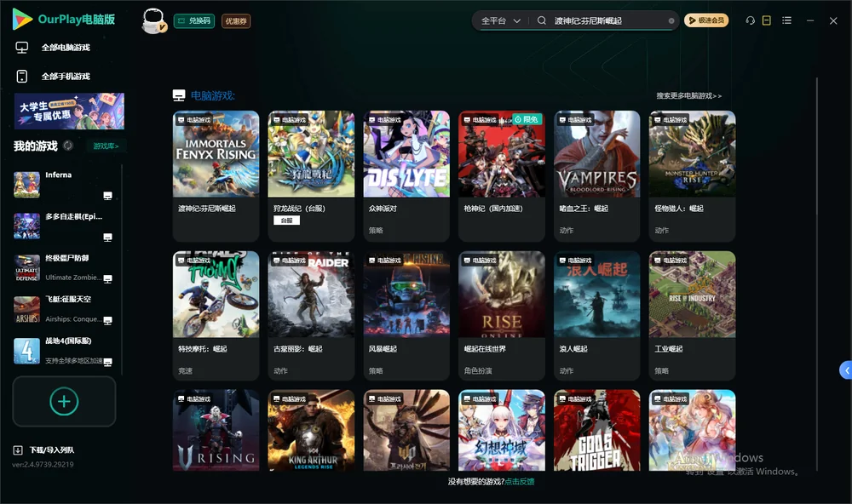The height and width of the screenshot is (504, 852).
Task: Click the 点击反馈 feedback link
Action: point(520,481)
